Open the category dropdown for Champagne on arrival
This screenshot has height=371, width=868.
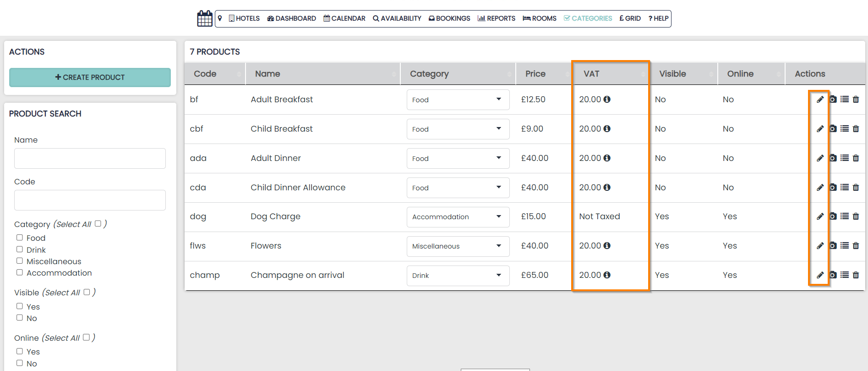pos(458,276)
